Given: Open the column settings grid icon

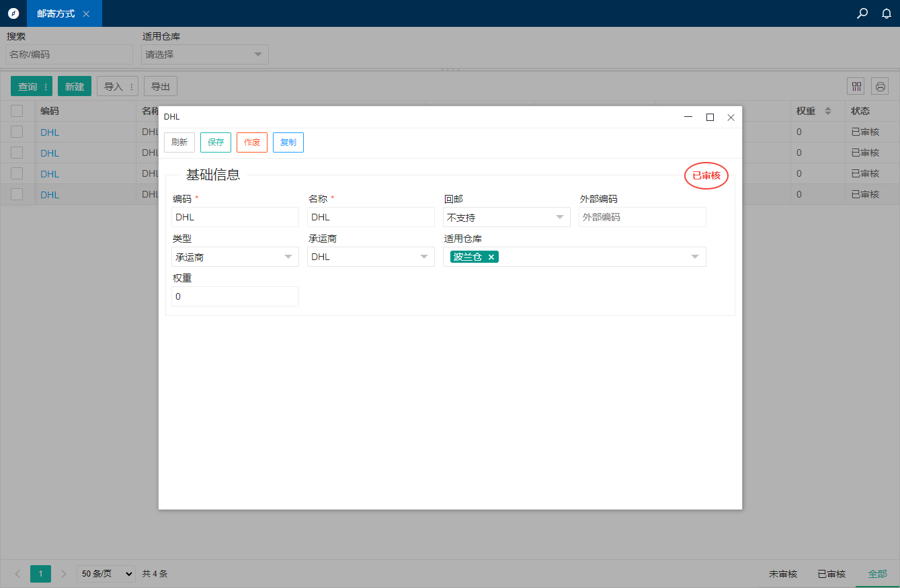Looking at the screenshot, I should point(856,86).
